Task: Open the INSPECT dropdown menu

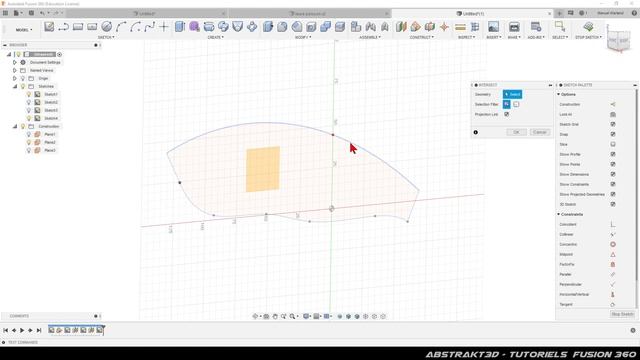Action: 467,37
